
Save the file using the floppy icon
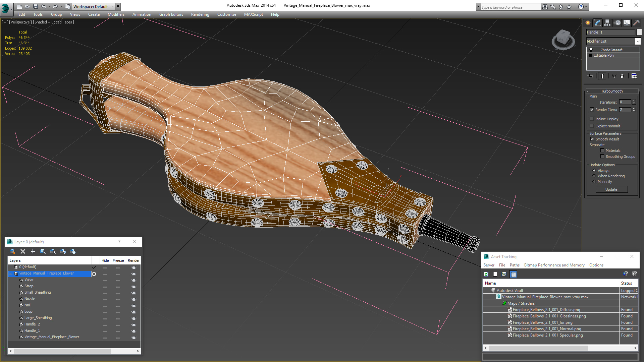point(36,6)
